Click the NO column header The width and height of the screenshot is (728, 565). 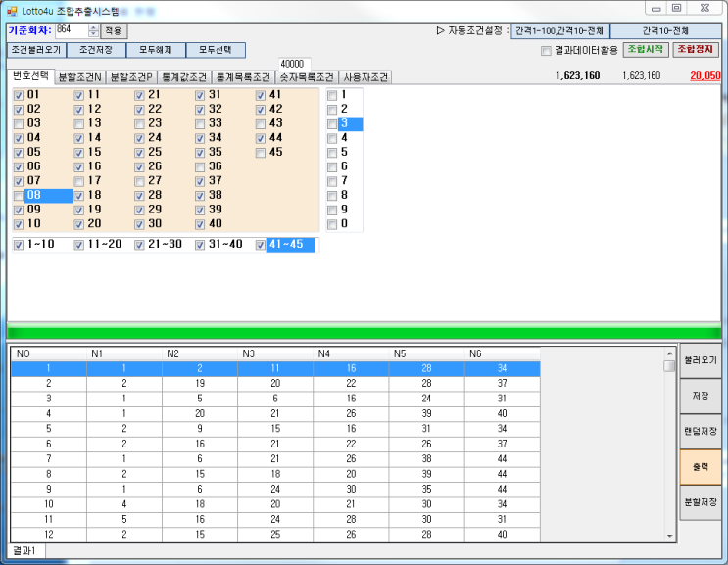coord(49,353)
